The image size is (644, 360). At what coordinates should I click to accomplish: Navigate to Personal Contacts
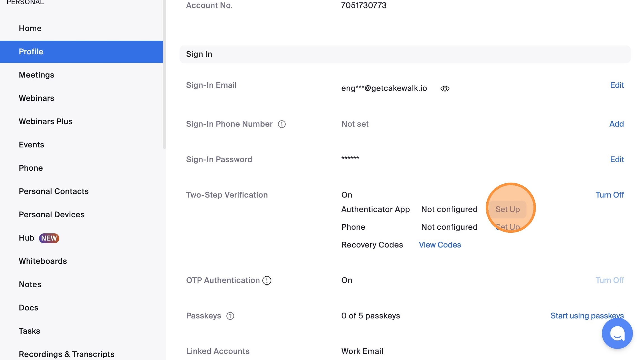click(54, 191)
